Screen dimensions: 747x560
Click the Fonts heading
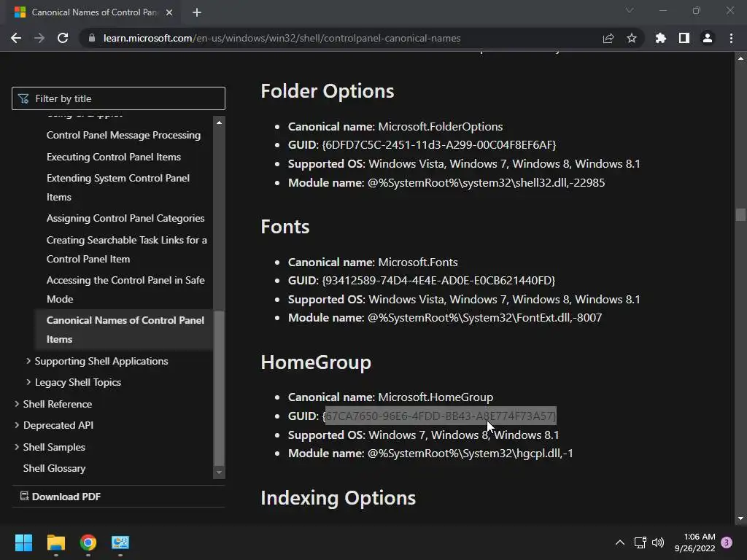(285, 227)
